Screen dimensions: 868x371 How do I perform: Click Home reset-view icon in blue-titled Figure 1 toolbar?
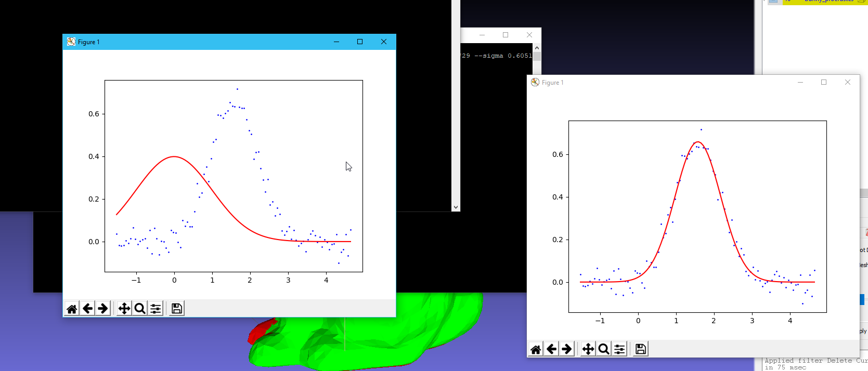tap(72, 309)
